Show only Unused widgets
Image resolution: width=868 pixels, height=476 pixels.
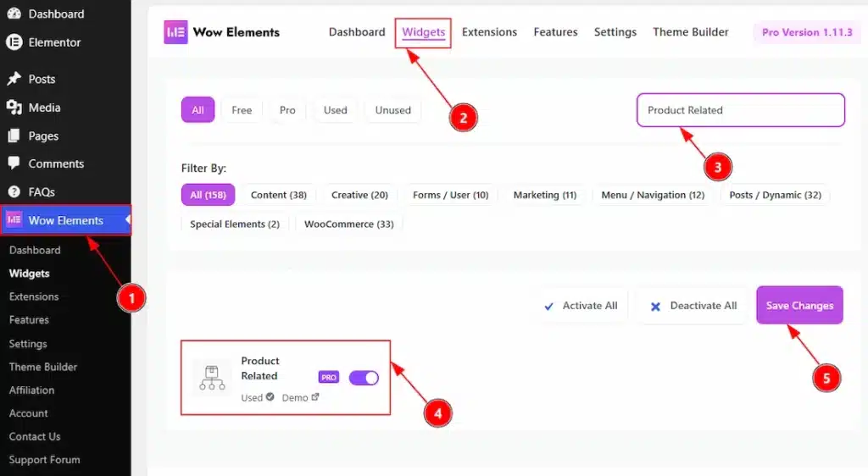(x=393, y=110)
